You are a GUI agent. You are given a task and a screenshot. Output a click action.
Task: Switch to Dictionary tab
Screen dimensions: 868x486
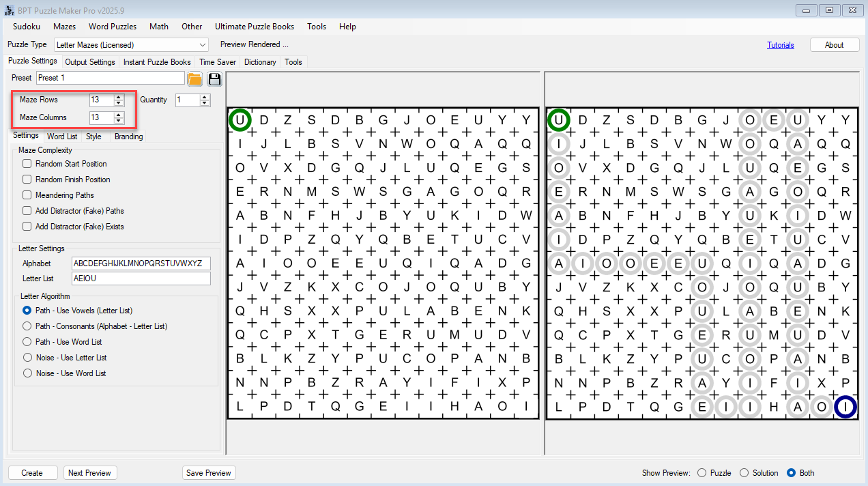point(260,62)
